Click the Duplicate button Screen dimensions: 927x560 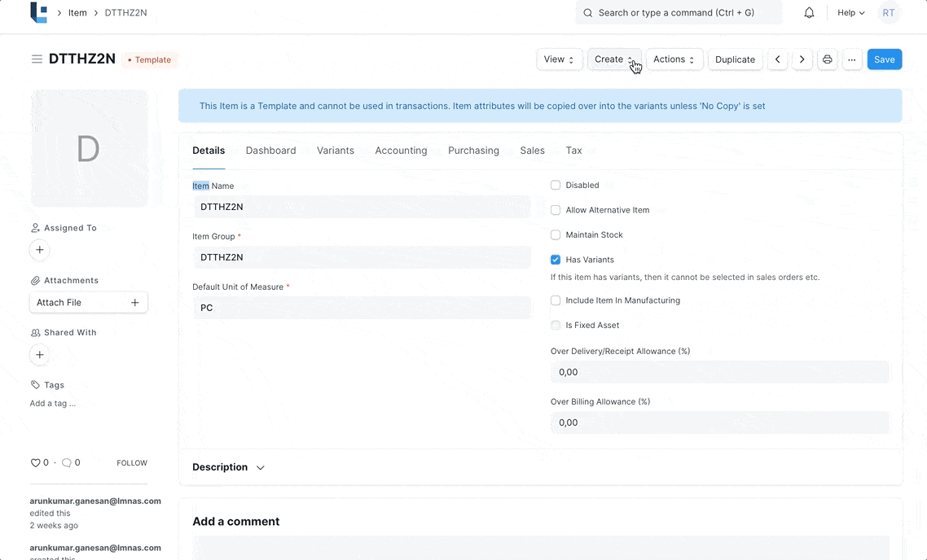tap(735, 59)
